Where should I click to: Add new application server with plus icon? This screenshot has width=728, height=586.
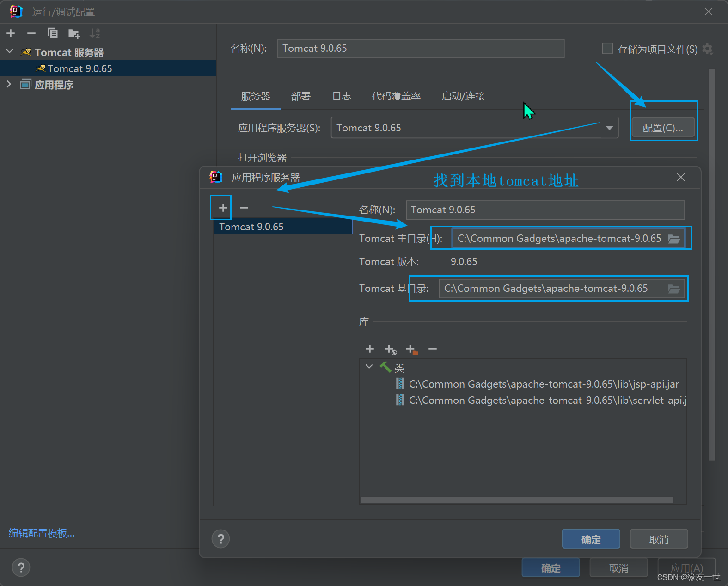point(223,208)
